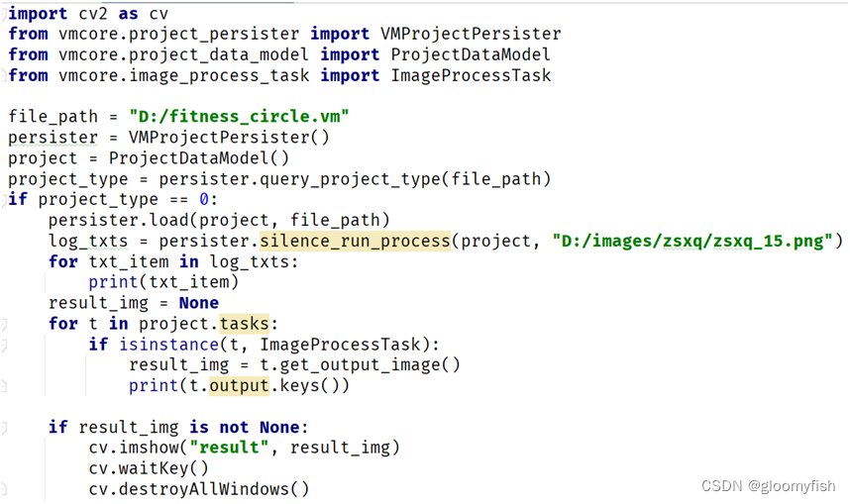Click 'ImageProcessTask' in its import line
The height and width of the screenshot is (504, 850).
471,75
